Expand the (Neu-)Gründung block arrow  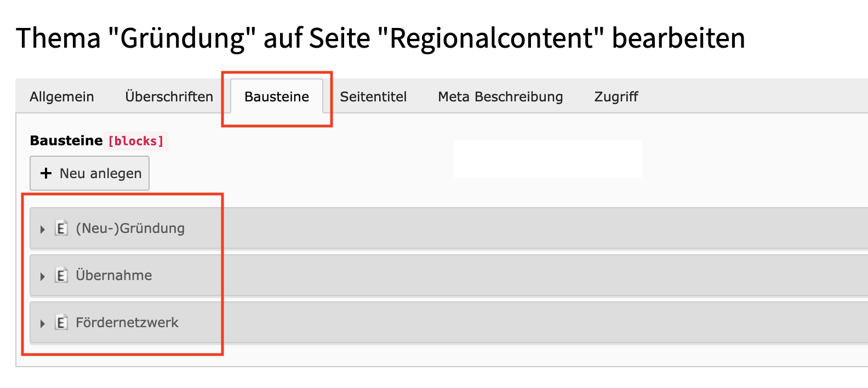[42, 229]
